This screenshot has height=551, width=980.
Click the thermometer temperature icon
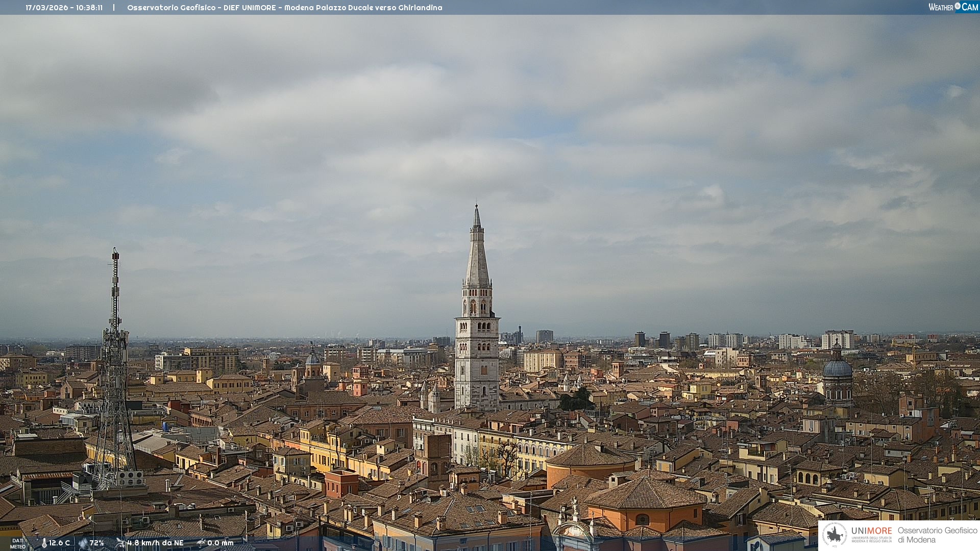[44, 543]
